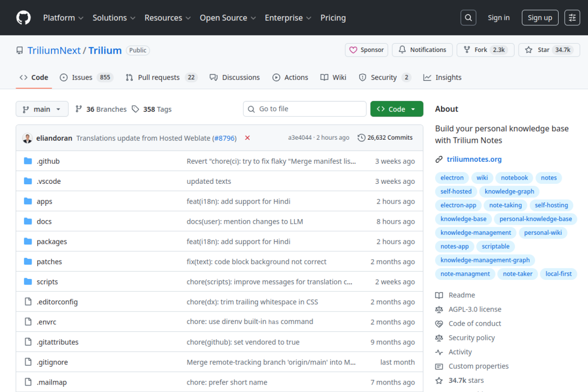The height and width of the screenshot is (392, 588).
Task: Switch to the Issues tab
Action: tap(86, 78)
